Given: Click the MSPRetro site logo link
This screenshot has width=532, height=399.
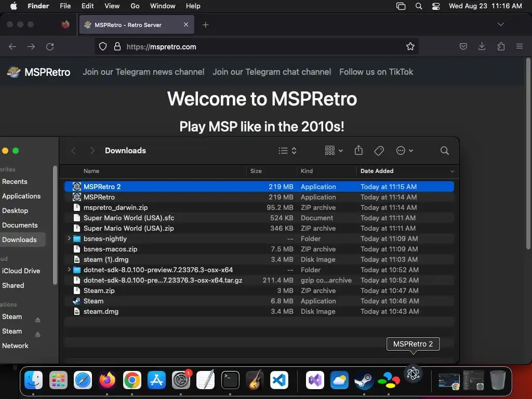Looking at the screenshot, I should coord(38,72).
